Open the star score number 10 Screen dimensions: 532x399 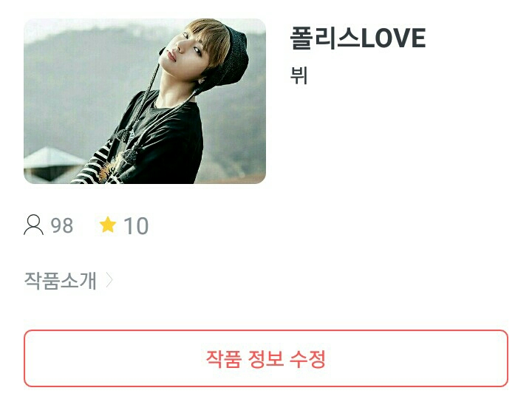(136, 226)
